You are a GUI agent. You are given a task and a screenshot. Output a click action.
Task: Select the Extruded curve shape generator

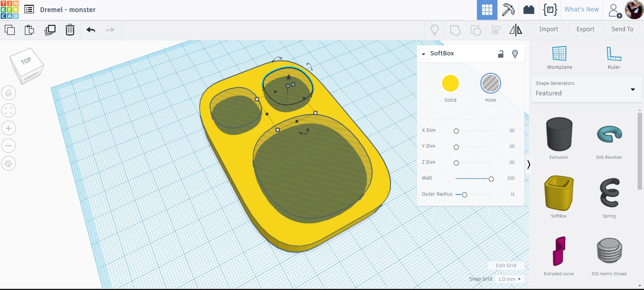pos(559,256)
